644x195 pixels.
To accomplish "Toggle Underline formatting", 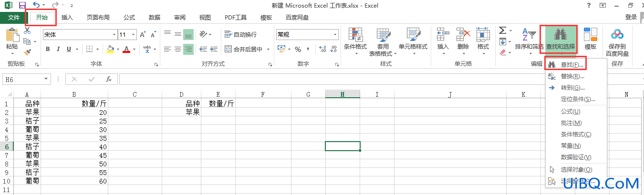I will coord(69,49).
